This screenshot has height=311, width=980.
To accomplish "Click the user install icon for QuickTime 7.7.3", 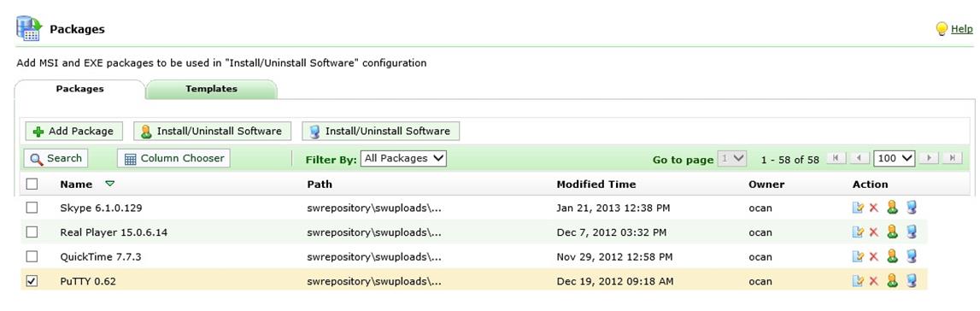I will [893, 256].
